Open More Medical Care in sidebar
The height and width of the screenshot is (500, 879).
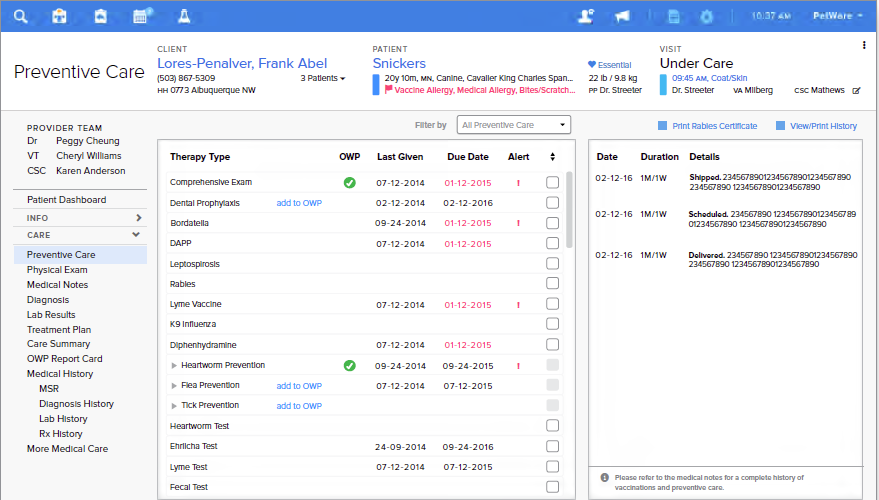[67, 449]
